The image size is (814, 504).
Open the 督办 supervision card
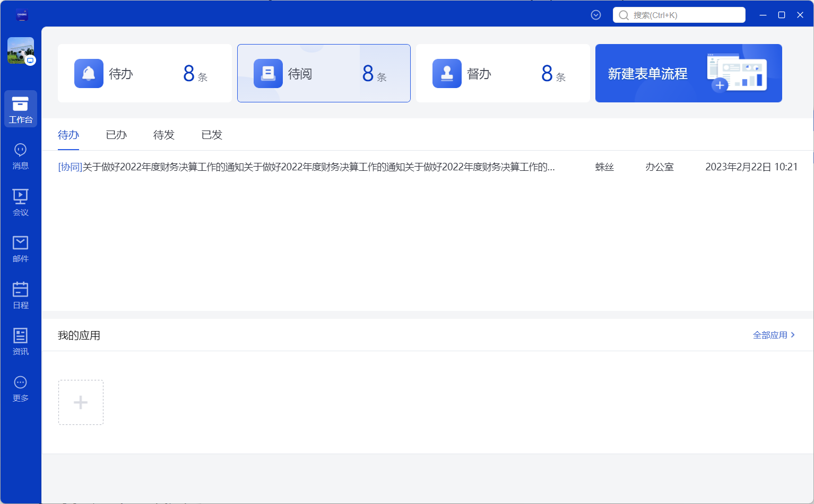pyautogui.click(x=503, y=73)
